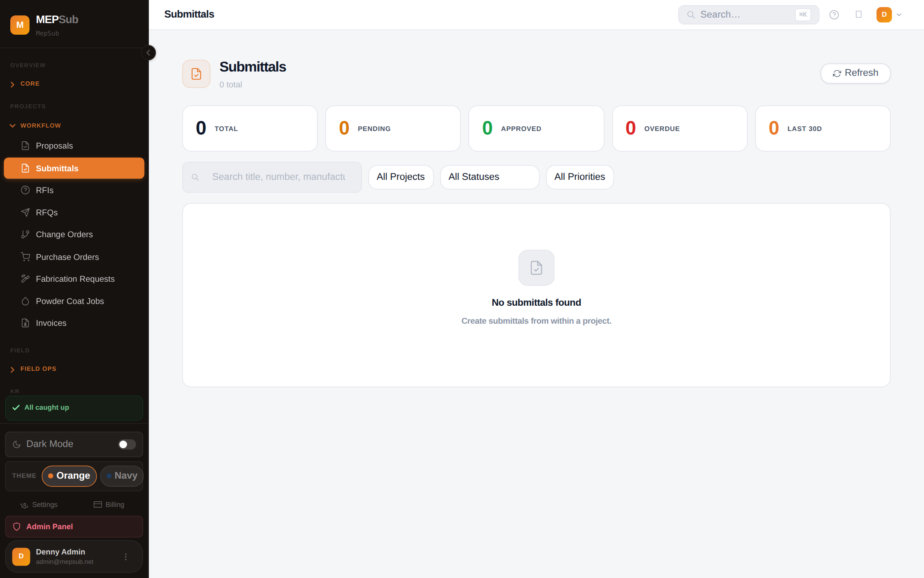Open the three-dot menu beside Denny Admin
The width and height of the screenshot is (924, 578).
[x=126, y=557]
